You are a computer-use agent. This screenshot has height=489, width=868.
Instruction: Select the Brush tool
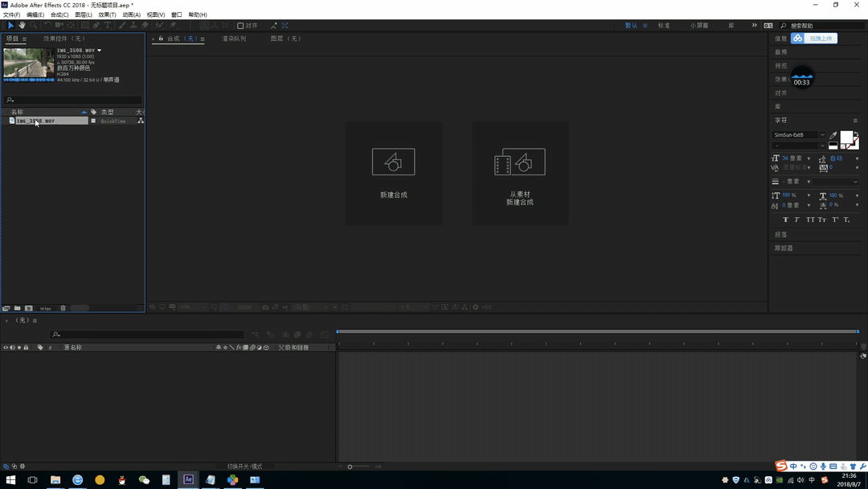click(122, 26)
